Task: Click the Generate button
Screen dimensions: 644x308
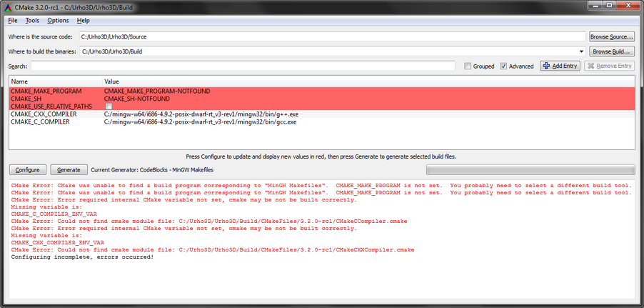Action: click(x=69, y=169)
